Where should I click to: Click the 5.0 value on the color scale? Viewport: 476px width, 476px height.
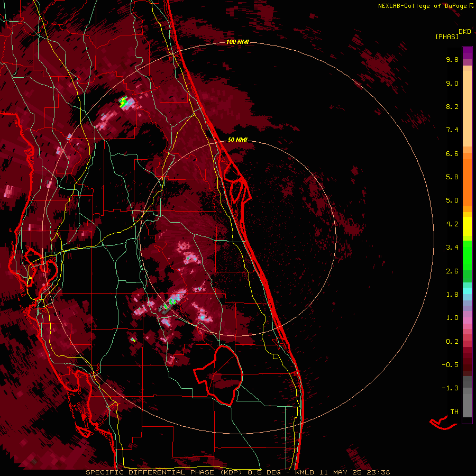pyautogui.click(x=452, y=200)
